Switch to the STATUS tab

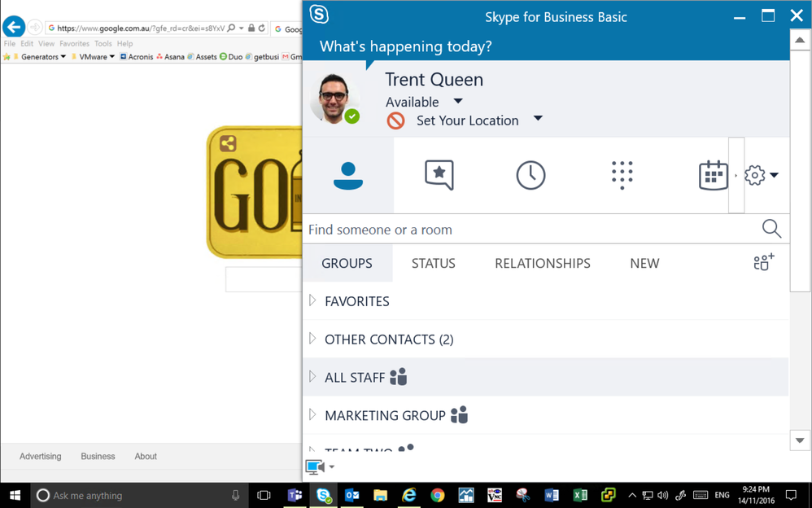[x=434, y=263]
